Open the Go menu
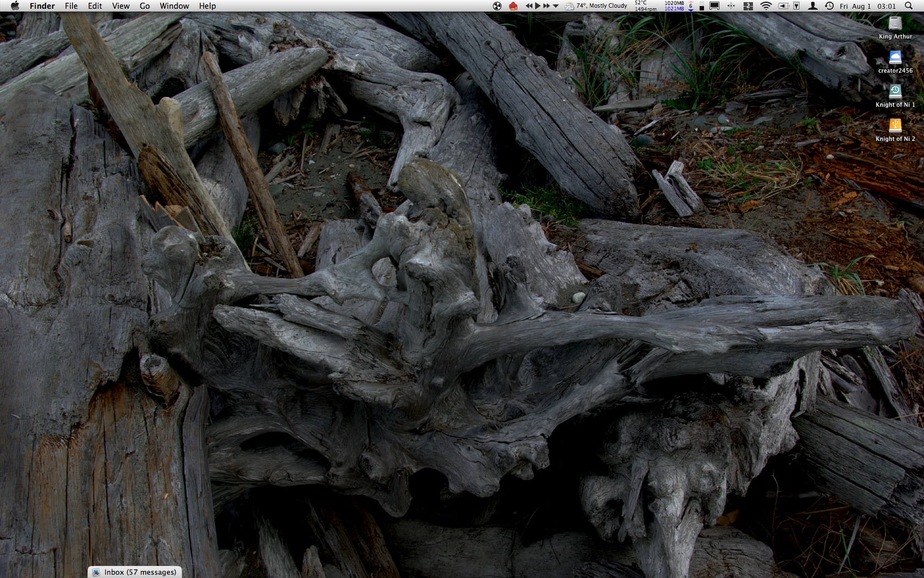Image resolution: width=924 pixels, height=578 pixels. pos(145,6)
